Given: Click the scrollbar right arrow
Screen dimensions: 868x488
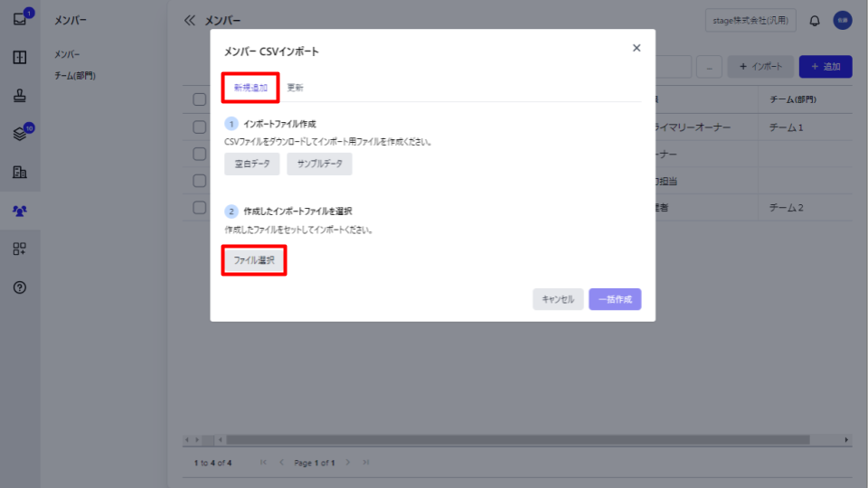Looking at the screenshot, I should pyautogui.click(x=846, y=440).
